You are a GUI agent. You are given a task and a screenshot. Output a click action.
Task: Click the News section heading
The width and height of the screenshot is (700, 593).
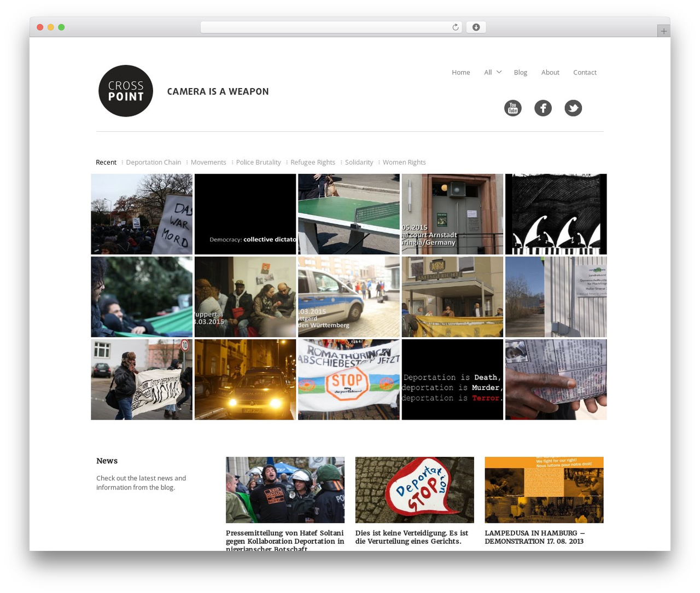pos(107,461)
